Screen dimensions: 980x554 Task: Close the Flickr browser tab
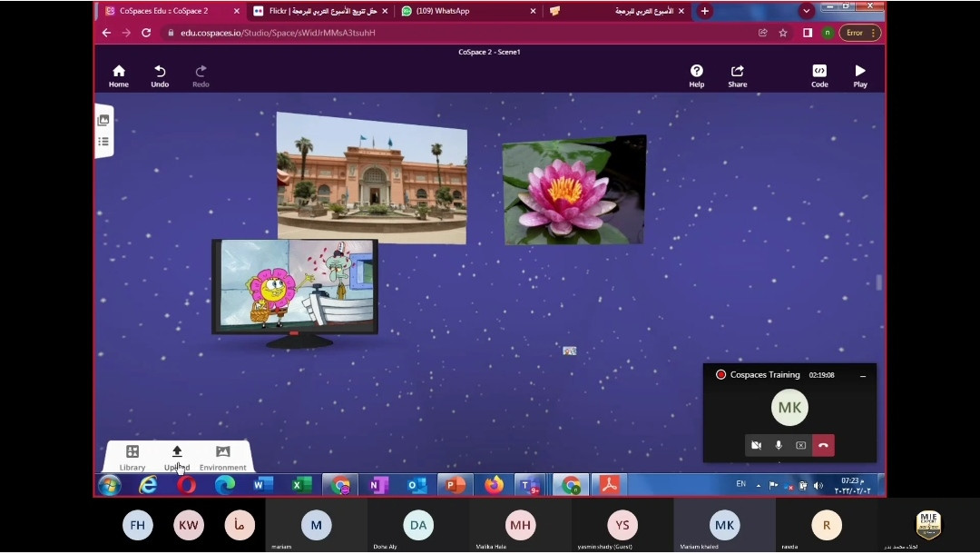click(x=385, y=11)
